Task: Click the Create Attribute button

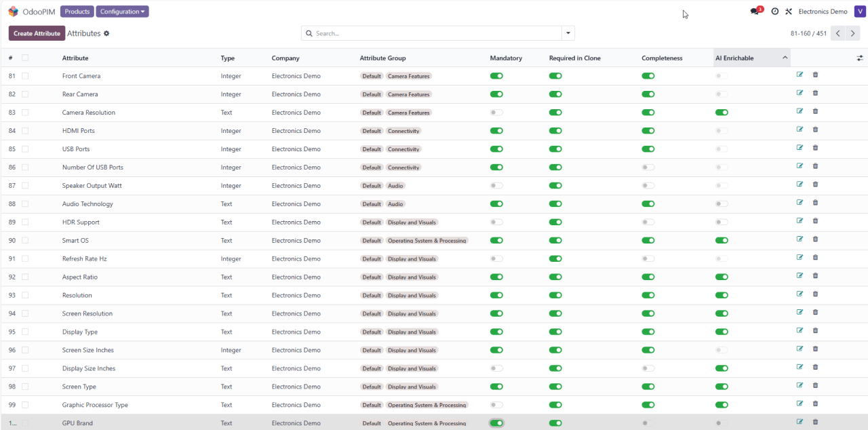Action: 37,33
